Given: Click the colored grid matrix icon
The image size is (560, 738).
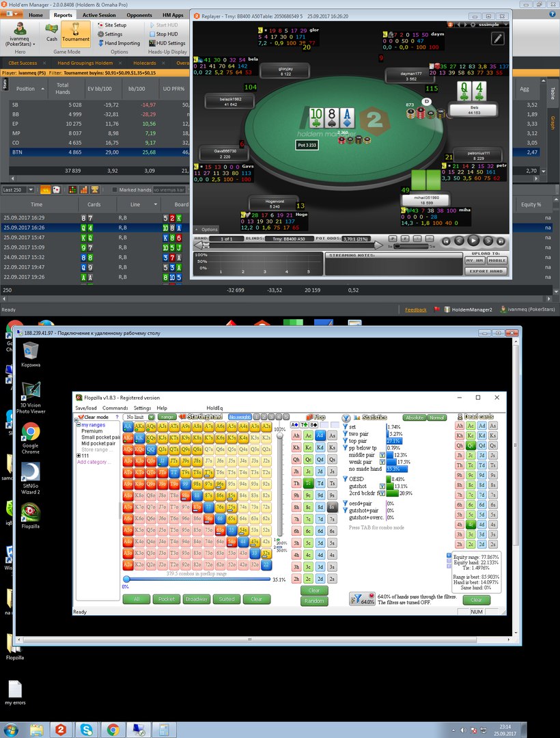Looking at the screenshot, I should pyautogui.click(x=72, y=190).
